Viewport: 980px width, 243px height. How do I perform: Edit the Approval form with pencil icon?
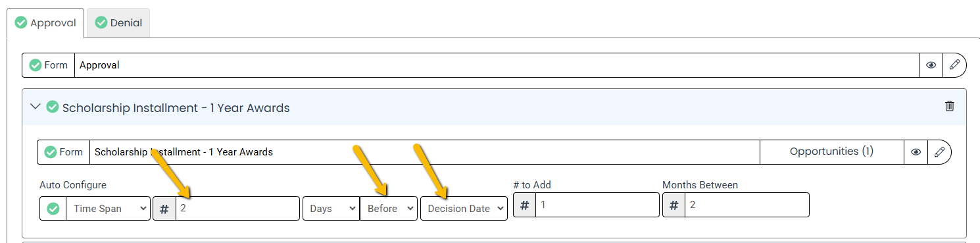955,65
